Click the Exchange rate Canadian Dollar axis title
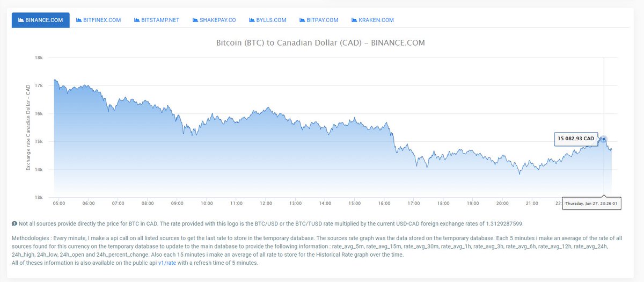 click(x=27, y=127)
